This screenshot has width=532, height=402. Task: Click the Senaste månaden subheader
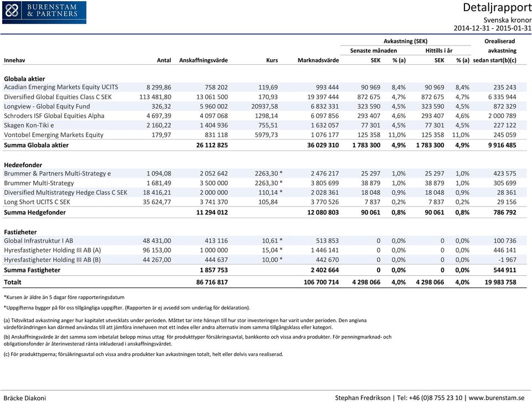(x=373, y=51)
